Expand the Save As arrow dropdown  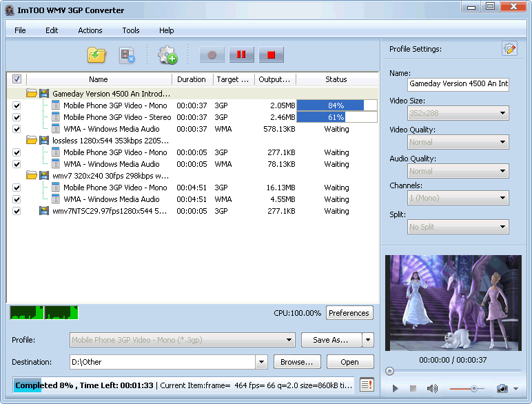point(368,340)
